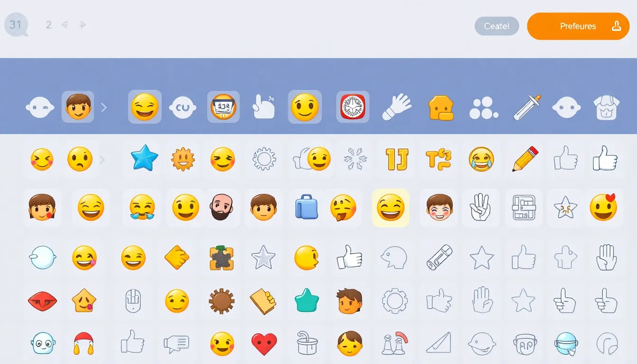Select the brown gear emoji
Image resolution: width=637 pixels, height=364 pixels.
click(x=221, y=301)
